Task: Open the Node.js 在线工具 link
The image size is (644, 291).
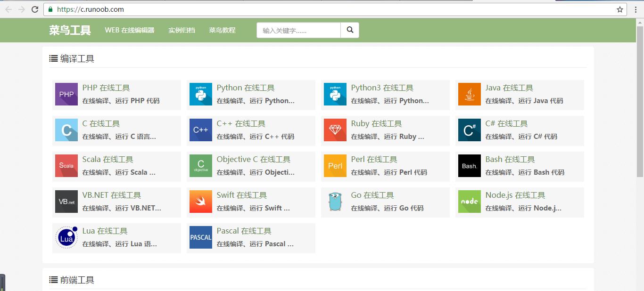Action: point(515,195)
